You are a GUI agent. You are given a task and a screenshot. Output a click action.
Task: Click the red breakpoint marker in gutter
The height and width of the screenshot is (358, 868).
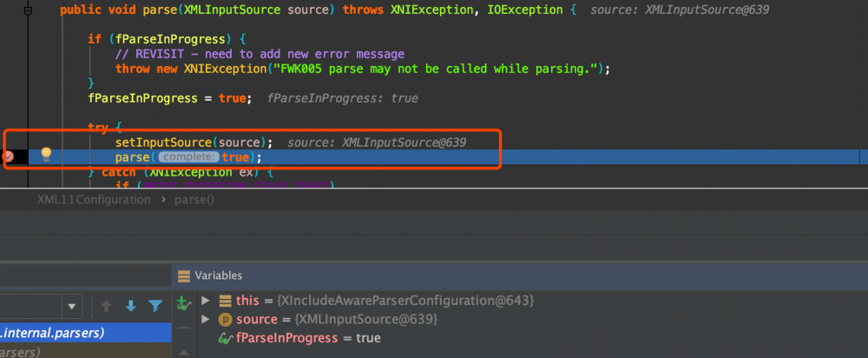[7, 156]
